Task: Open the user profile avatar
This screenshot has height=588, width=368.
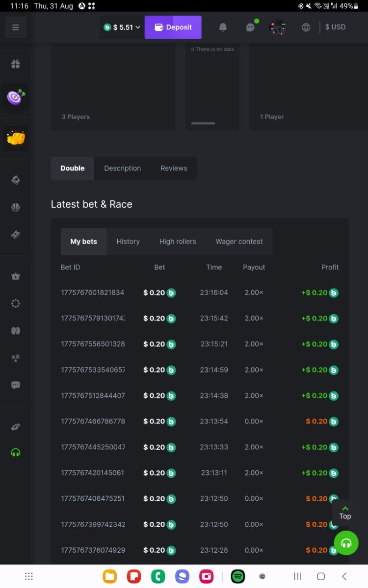Action: tap(278, 27)
